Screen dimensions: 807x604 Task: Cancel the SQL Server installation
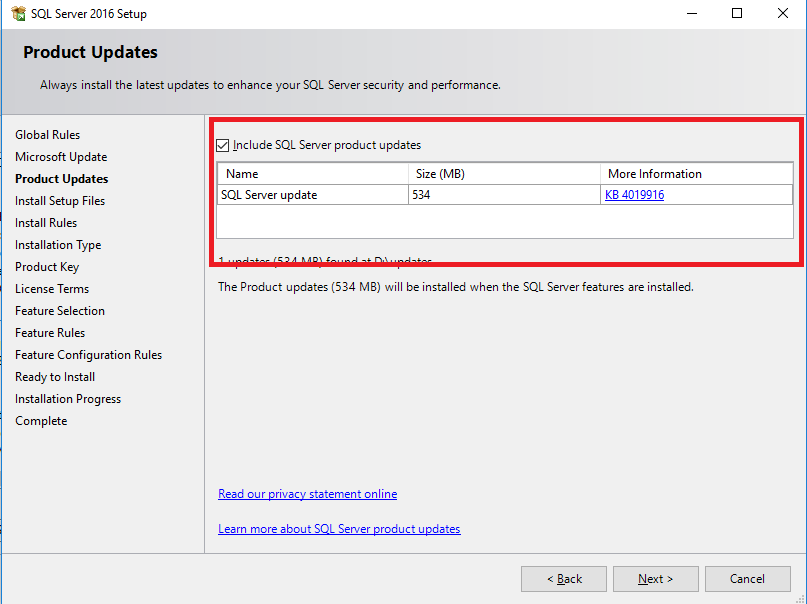pos(747,579)
